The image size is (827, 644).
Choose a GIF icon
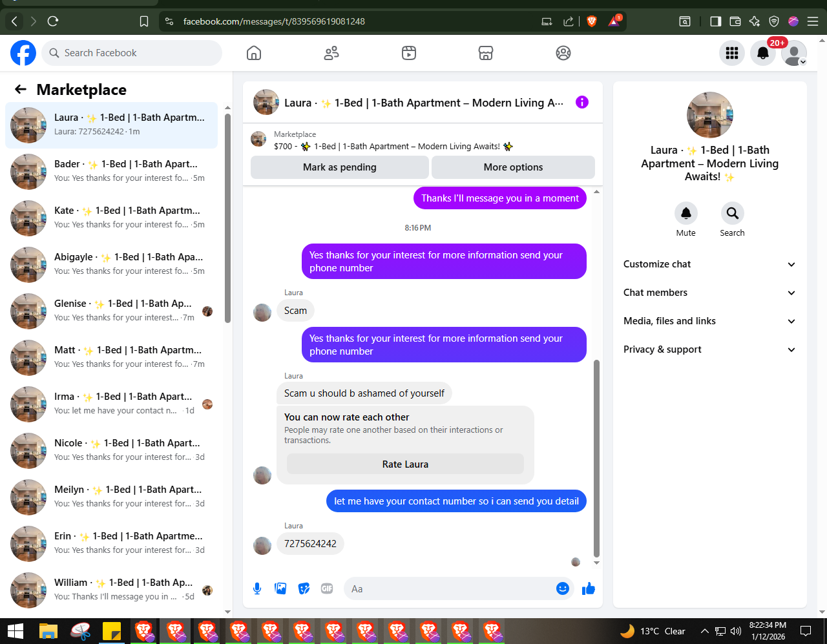click(x=327, y=588)
